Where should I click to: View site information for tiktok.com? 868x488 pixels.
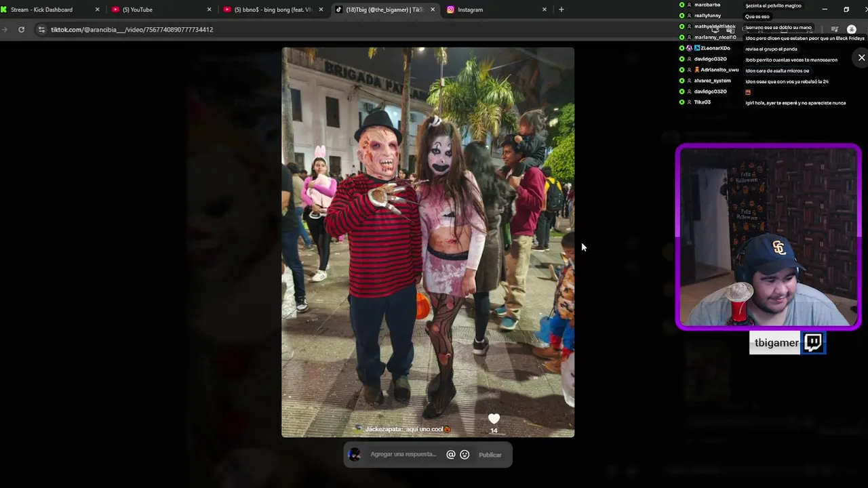pyautogui.click(x=41, y=29)
